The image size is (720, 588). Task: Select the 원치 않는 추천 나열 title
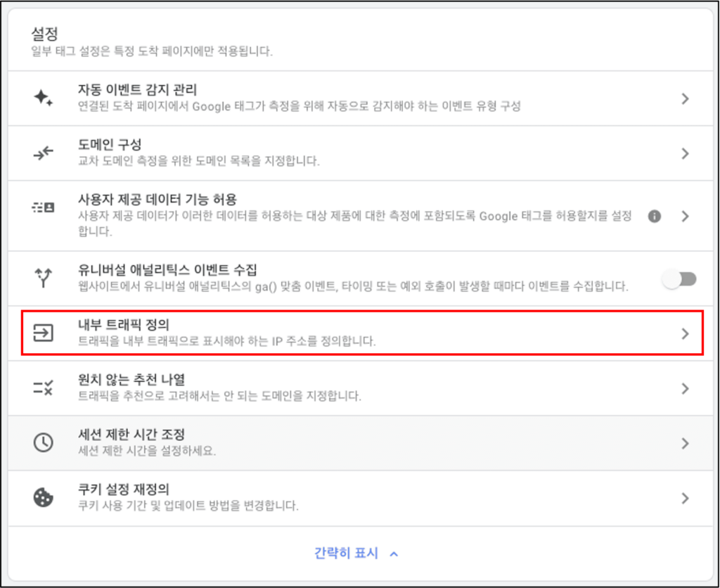131,379
